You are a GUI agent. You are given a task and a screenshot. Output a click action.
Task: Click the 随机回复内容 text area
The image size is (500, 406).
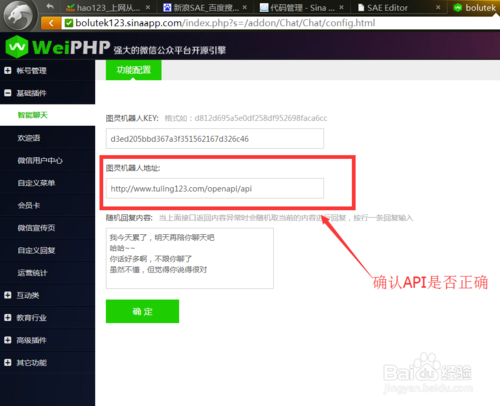[190, 258]
